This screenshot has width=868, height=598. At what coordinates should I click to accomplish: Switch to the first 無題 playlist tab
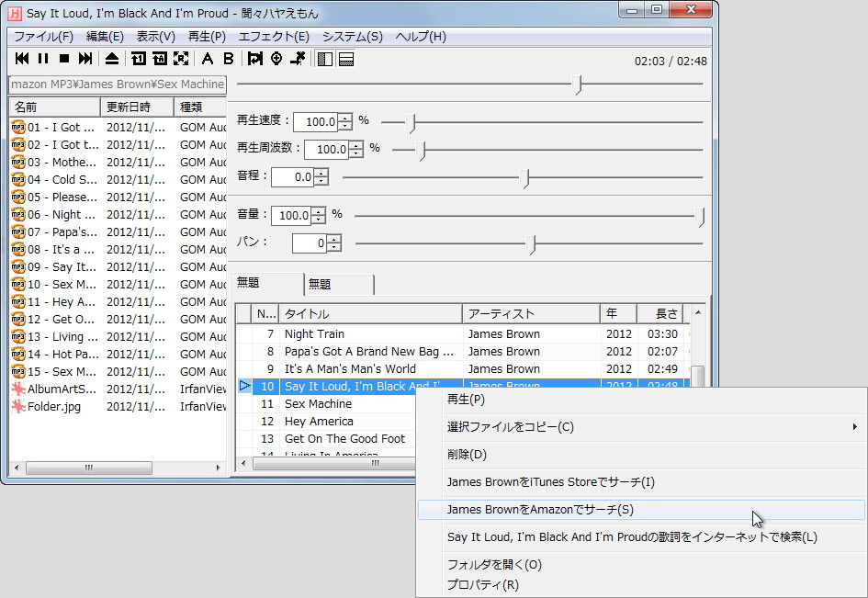point(268,283)
